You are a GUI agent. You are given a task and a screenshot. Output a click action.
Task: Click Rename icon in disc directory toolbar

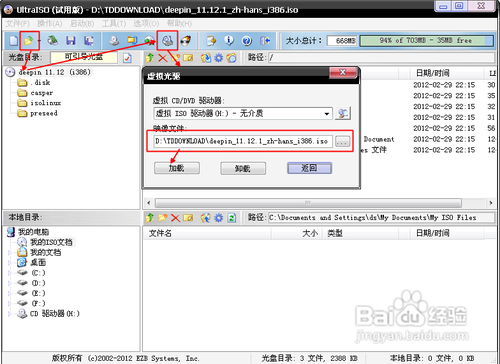pos(188,58)
